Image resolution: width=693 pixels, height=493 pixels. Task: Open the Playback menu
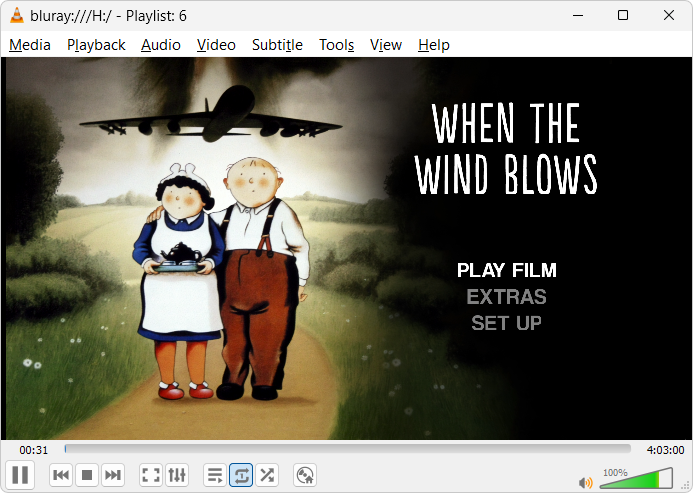(96, 45)
